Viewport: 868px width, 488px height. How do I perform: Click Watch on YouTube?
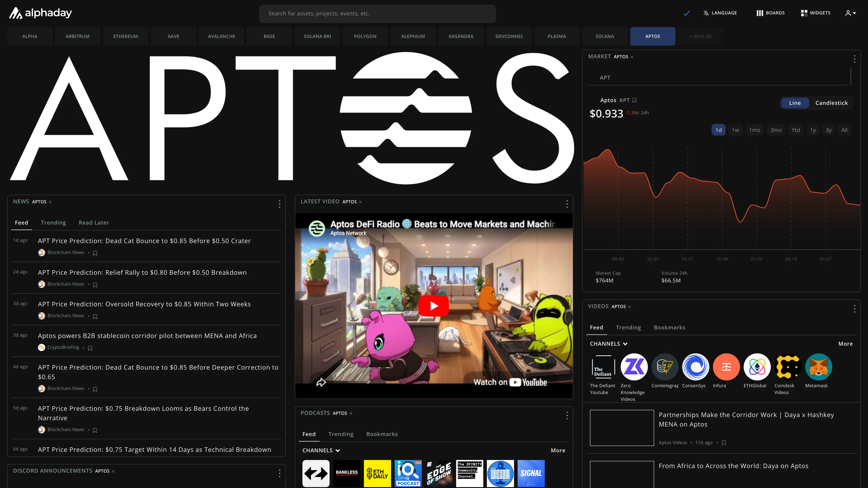click(510, 382)
